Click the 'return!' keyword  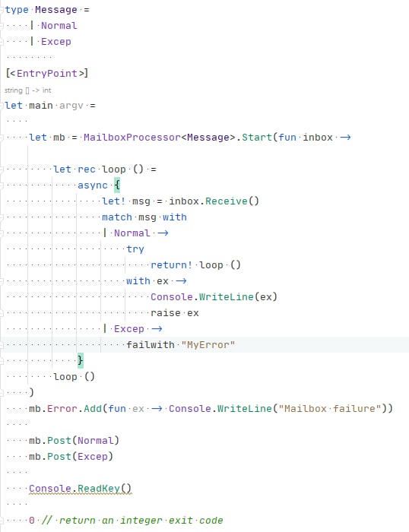[171, 265]
